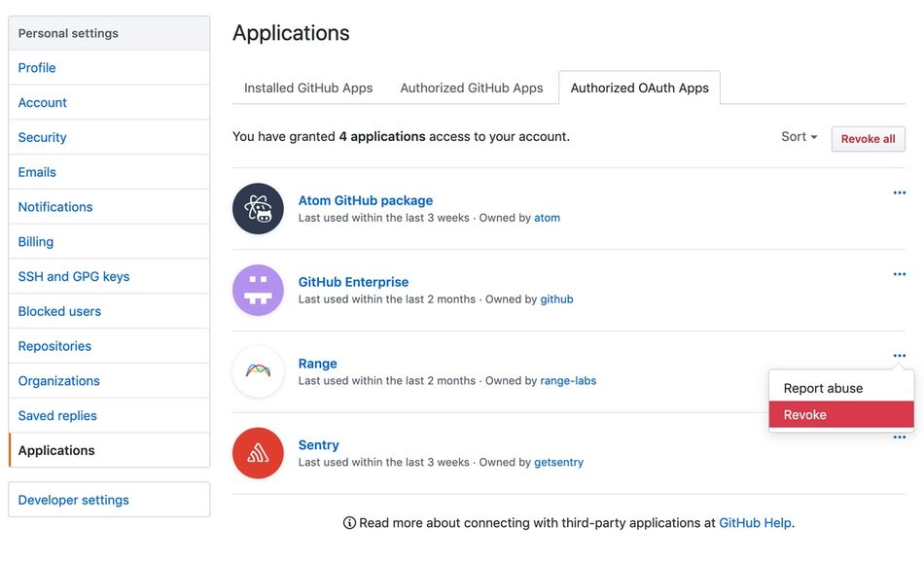The image size is (924, 561).
Task: Visit the range-labs owner link
Action: (568, 381)
